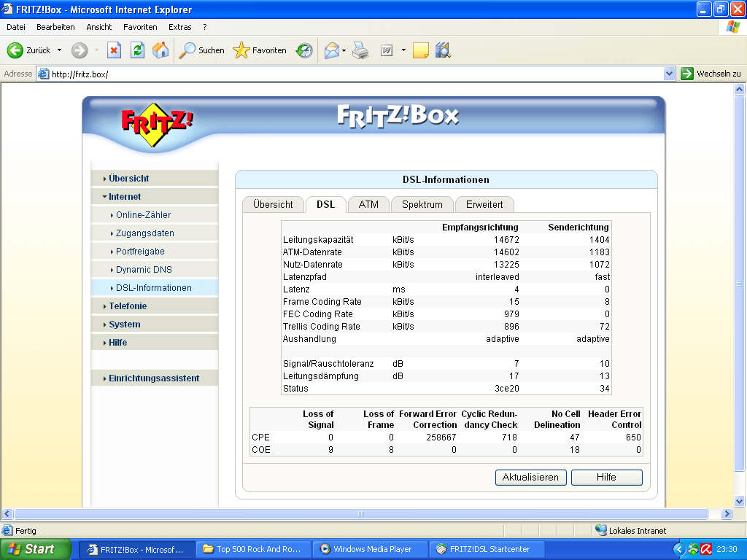Expand hidden system tray icons
Screen dimensions: 747x560
tap(679, 549)
